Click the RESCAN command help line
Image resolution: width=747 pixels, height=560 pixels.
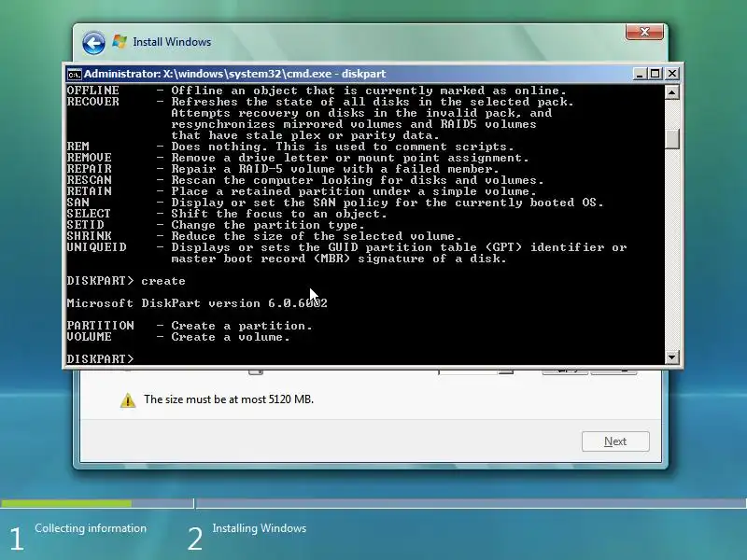click(305, 180)
